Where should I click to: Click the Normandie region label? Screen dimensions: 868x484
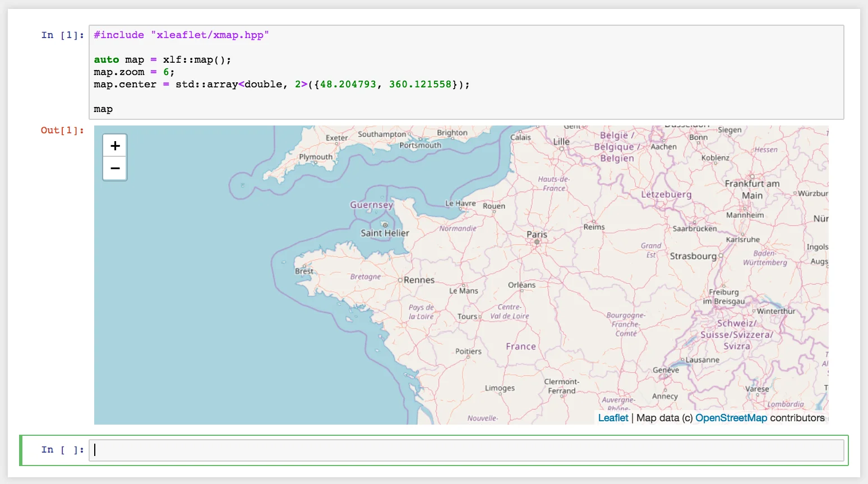458,228
